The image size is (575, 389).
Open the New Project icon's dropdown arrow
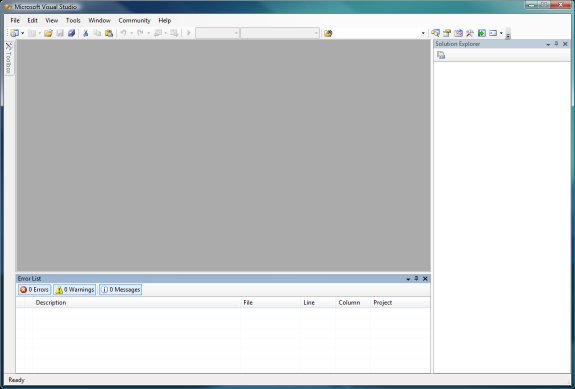(23, 33)
